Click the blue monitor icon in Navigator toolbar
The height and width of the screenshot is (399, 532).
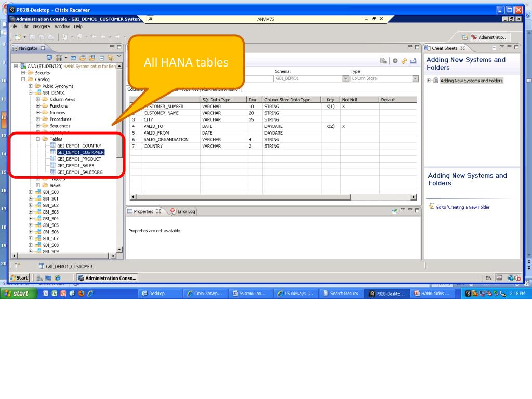click(x=49, y=58)
